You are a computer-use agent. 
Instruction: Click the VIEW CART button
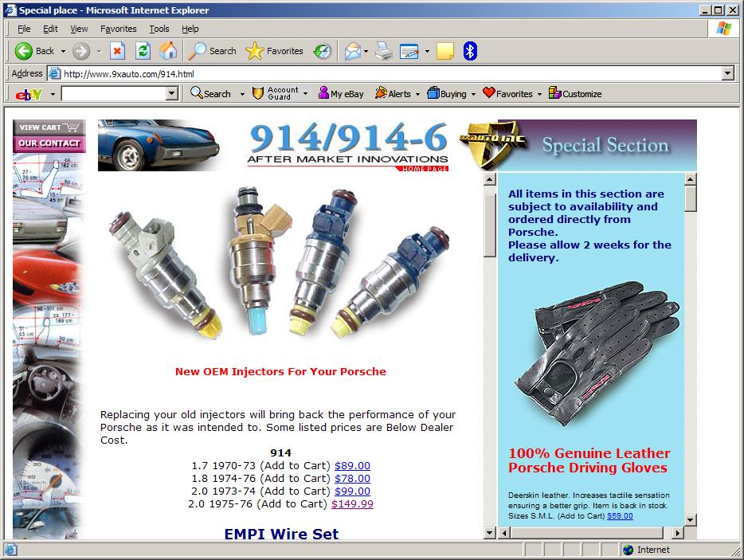(48, 127)
